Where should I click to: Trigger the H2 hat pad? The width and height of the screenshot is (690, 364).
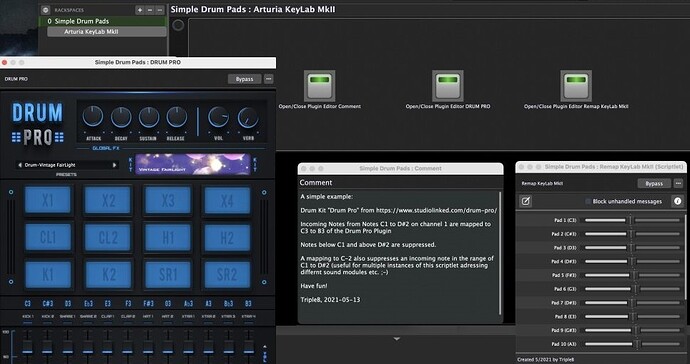(227, 238)
